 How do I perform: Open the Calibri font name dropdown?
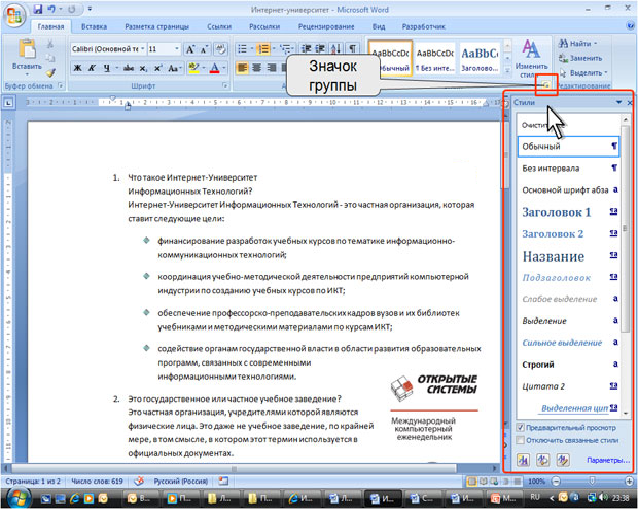(143, 49)
